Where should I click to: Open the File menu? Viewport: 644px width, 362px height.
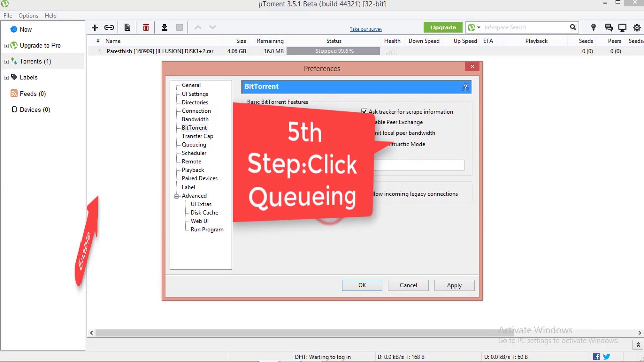pos(8,16)
